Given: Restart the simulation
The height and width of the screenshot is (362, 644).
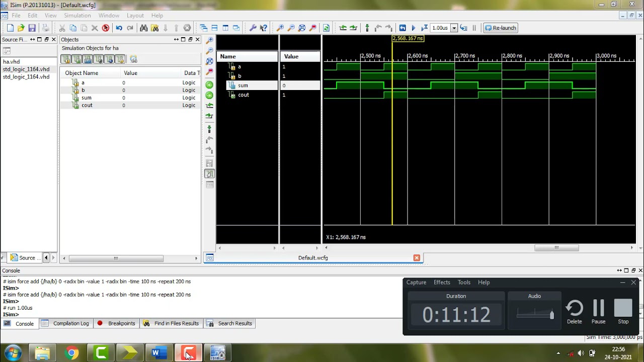Looking at the screenshot, I should click(x=403, y=28).
